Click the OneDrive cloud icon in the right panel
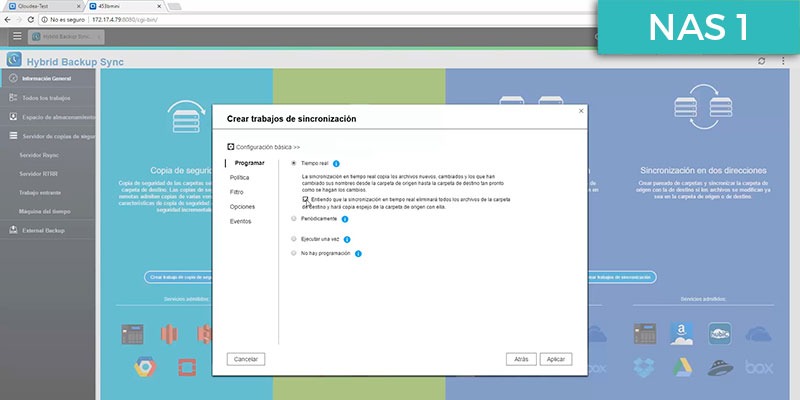This screenshot has height=400, width=800. point(758,335)
